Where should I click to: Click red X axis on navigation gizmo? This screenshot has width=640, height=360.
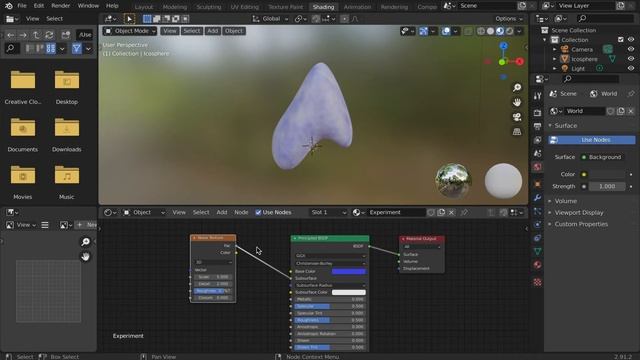tap(519, 62)
